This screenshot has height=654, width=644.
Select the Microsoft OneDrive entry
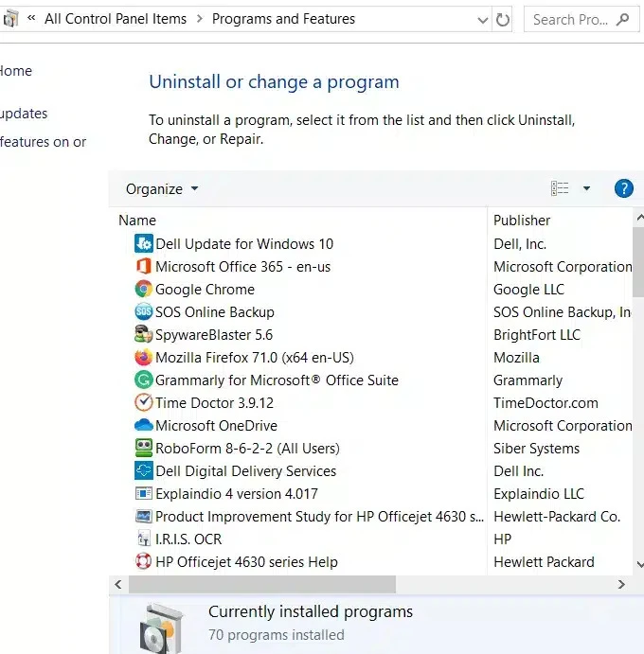click(x=216, y=426)
